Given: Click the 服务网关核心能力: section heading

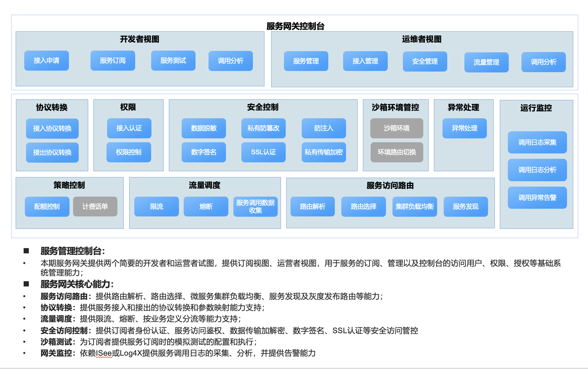Looking at the screenshot, I should point(77,284).
